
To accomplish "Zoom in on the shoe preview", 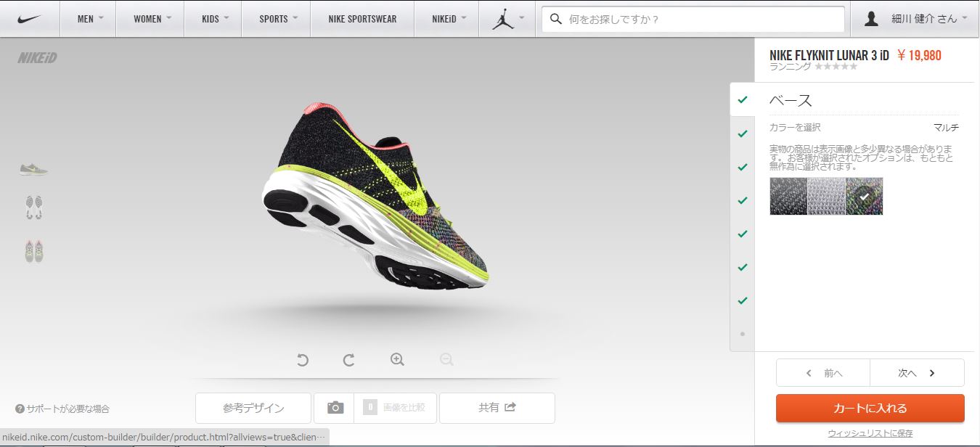I will pyautogui.click(x=397, y=359).
